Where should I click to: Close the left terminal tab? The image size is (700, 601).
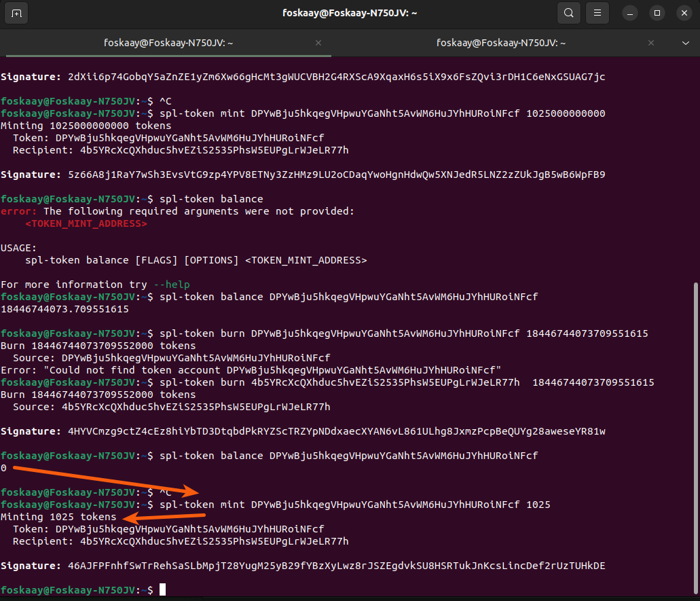(318, 42)
